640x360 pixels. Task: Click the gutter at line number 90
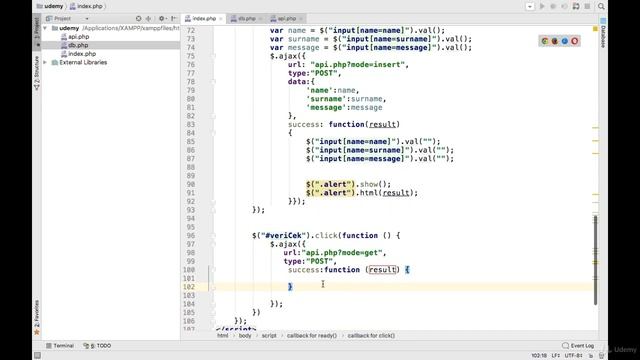(x=190, y=184)
